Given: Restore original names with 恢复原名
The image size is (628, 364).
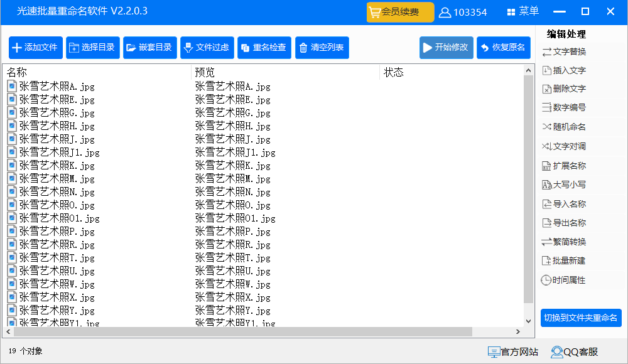Looking at the screenshot, I should (504, 48).
